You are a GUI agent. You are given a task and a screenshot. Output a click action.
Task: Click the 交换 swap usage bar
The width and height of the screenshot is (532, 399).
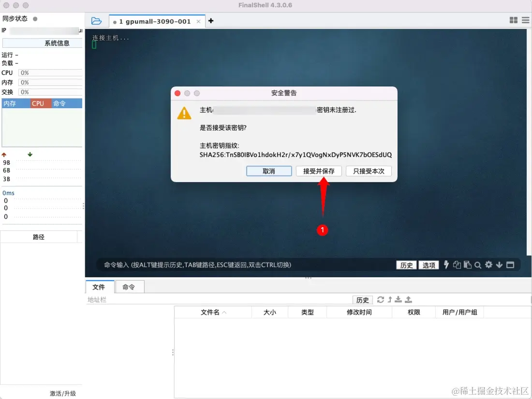click(50, 92)
